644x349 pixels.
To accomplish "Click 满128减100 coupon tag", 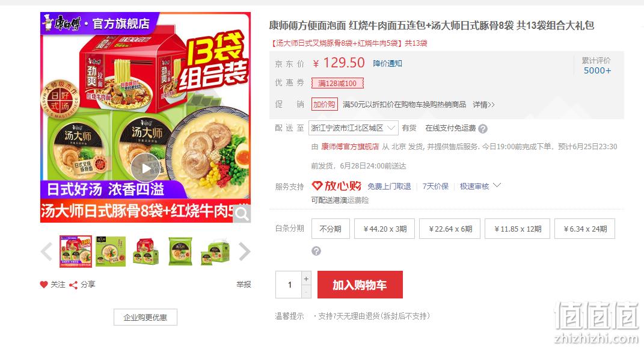I will (337, 83).
